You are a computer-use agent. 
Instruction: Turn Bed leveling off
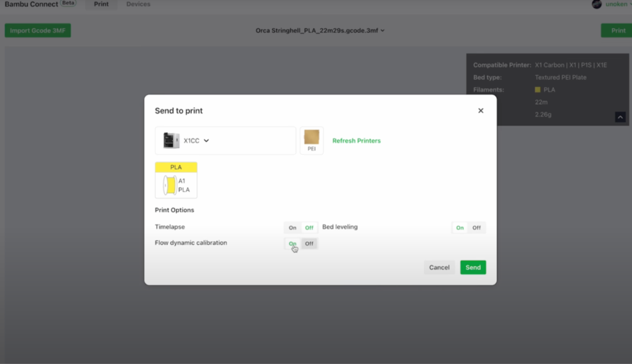tap(476, 228)
